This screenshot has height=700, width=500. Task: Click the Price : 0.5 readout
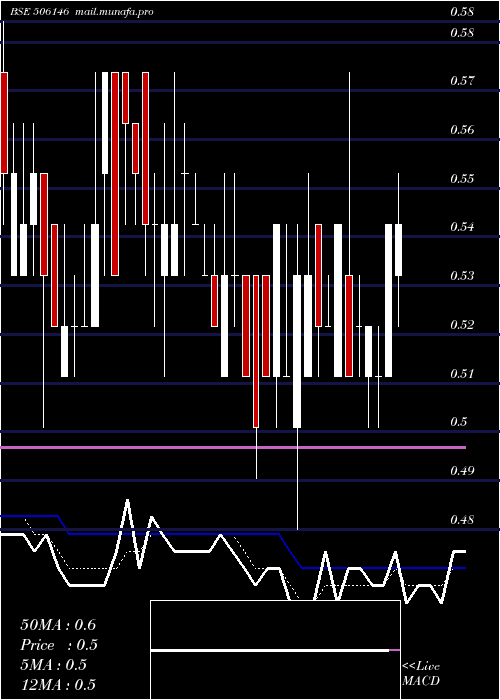[59, 645]
